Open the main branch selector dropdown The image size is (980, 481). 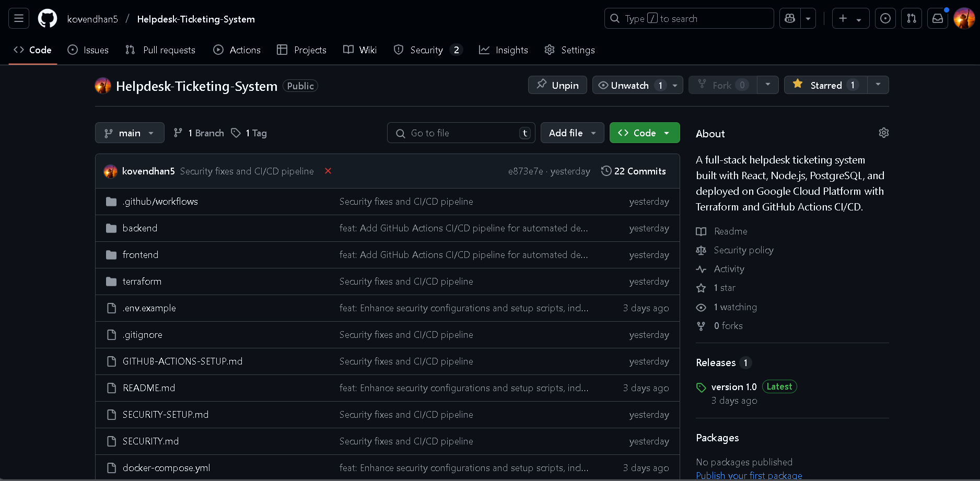[130, 133]
